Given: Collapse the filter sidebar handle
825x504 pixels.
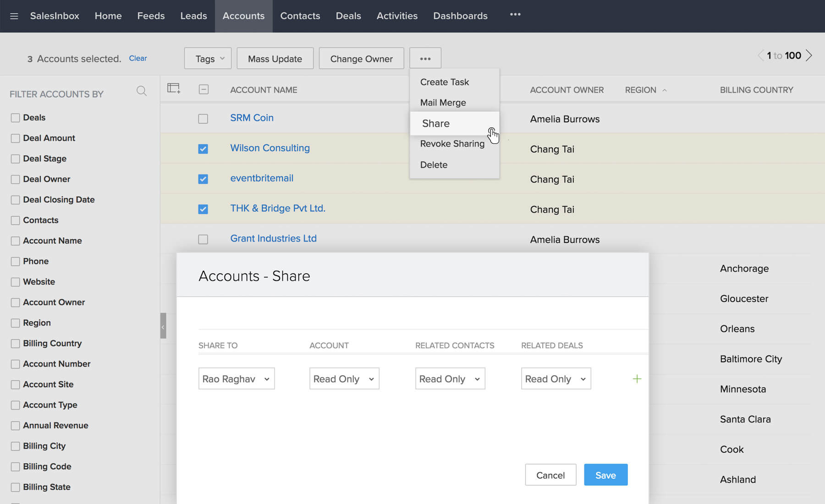Looking at the screenshot, I should [163, 326].
